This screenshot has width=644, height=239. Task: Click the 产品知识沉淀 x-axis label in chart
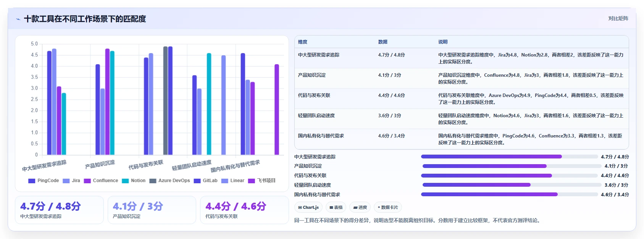(100, 165)
